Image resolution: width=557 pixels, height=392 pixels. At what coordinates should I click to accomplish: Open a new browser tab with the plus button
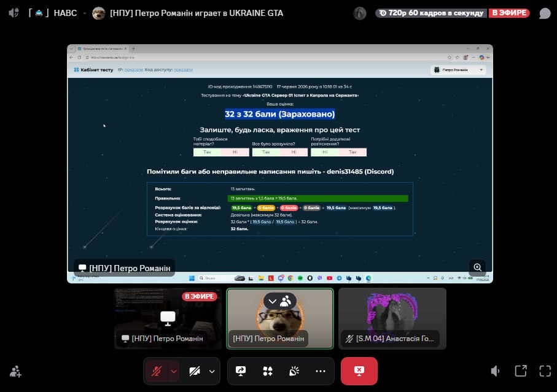(133, 48)
